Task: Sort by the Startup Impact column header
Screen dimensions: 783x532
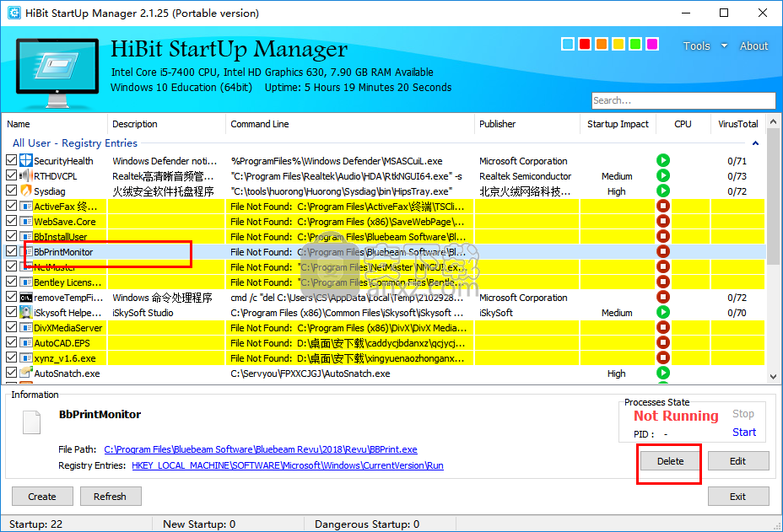Action: coord(618,124)
